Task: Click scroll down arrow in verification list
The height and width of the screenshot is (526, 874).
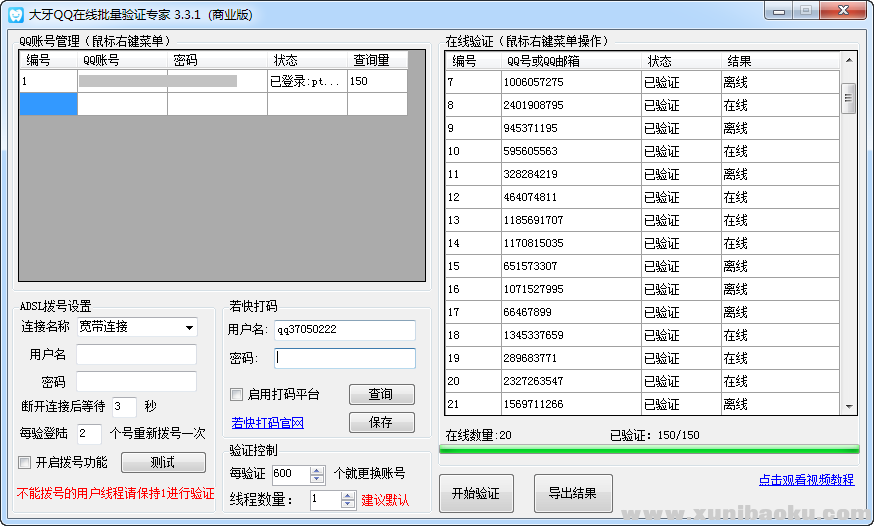Action: click(x=849, y=406)
